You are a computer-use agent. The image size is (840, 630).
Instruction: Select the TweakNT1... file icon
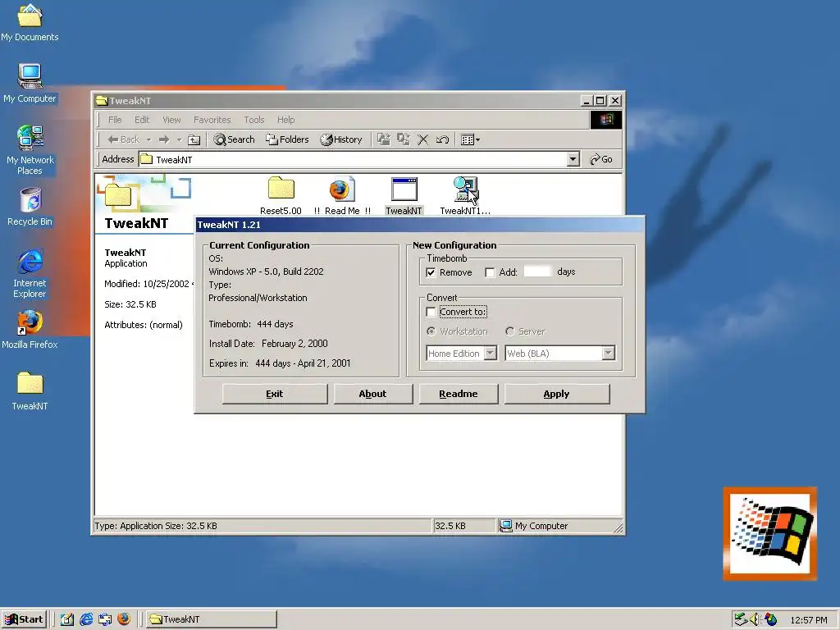(x=465, y=195)
